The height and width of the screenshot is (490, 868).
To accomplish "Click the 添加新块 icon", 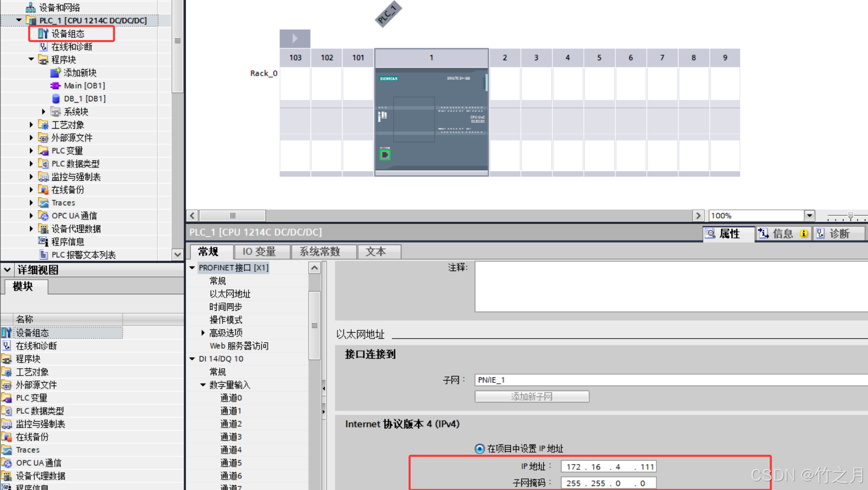I will pyautogui.click(x=56, y=73).
